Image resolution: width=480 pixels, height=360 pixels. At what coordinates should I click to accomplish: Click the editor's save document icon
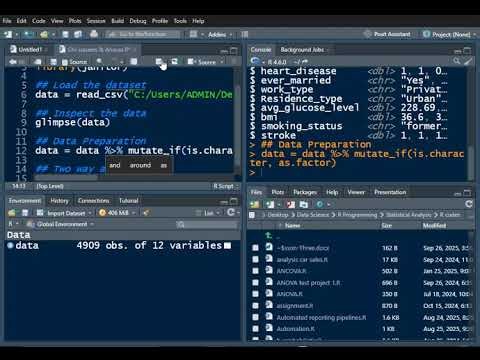[53, 62]
